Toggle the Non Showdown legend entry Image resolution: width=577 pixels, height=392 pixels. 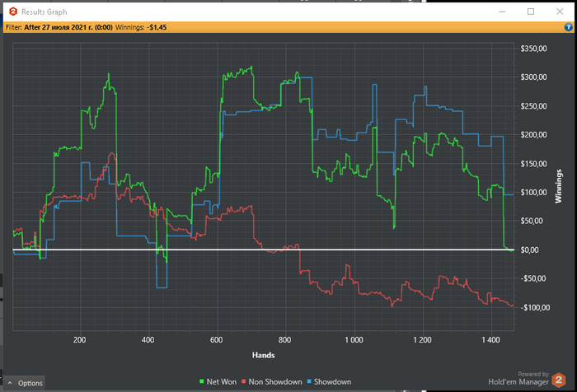click(271, 382)
